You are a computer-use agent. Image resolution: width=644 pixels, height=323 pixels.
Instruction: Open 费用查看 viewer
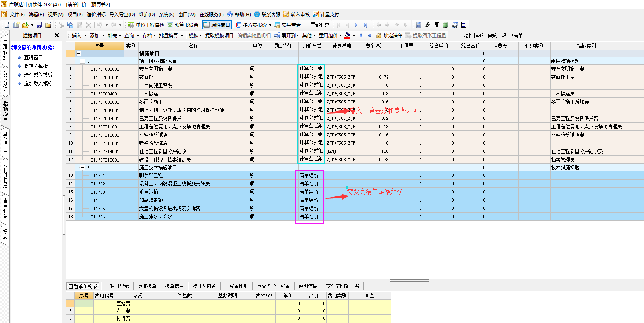coord(287,25)
